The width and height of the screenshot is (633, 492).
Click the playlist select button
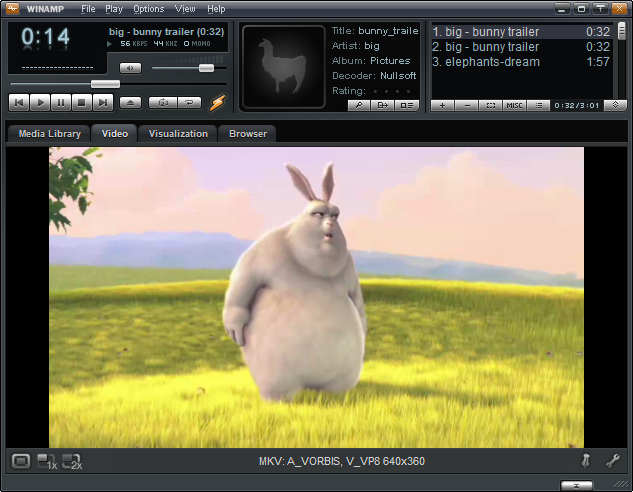click(490, 105)
